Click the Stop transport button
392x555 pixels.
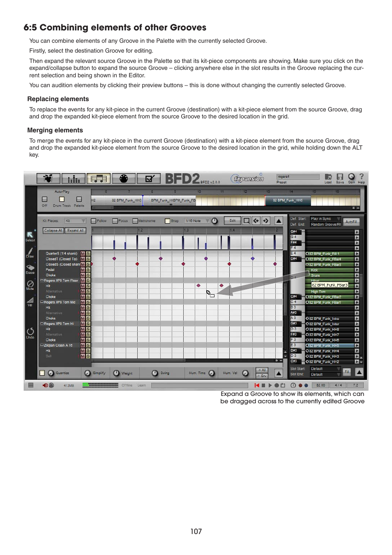[263, 385]
